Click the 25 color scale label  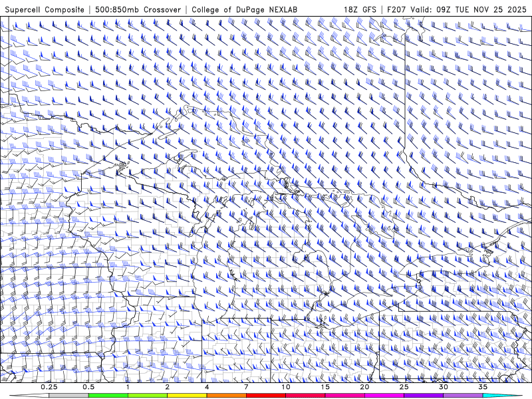coord(404,387)
